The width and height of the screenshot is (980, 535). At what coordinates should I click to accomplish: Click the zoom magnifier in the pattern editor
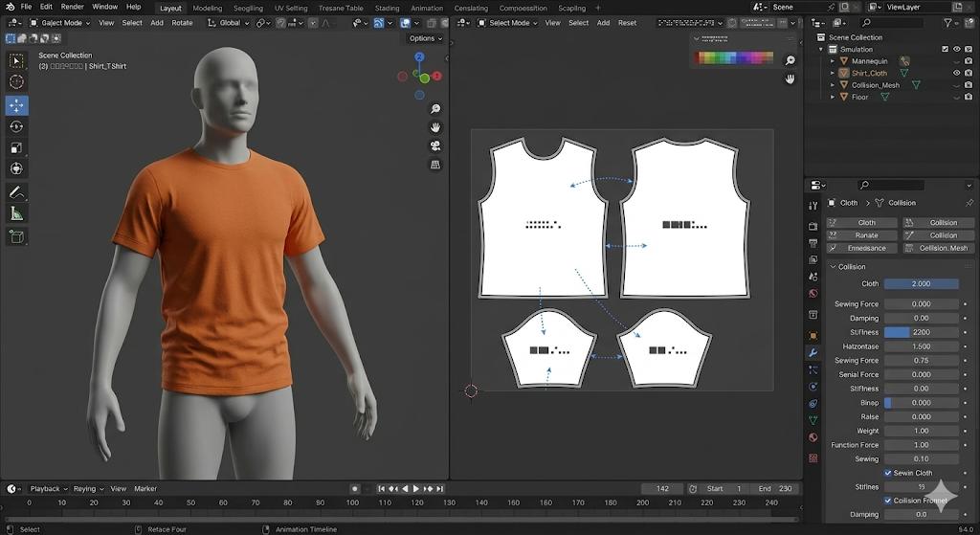tap(791, 60)
